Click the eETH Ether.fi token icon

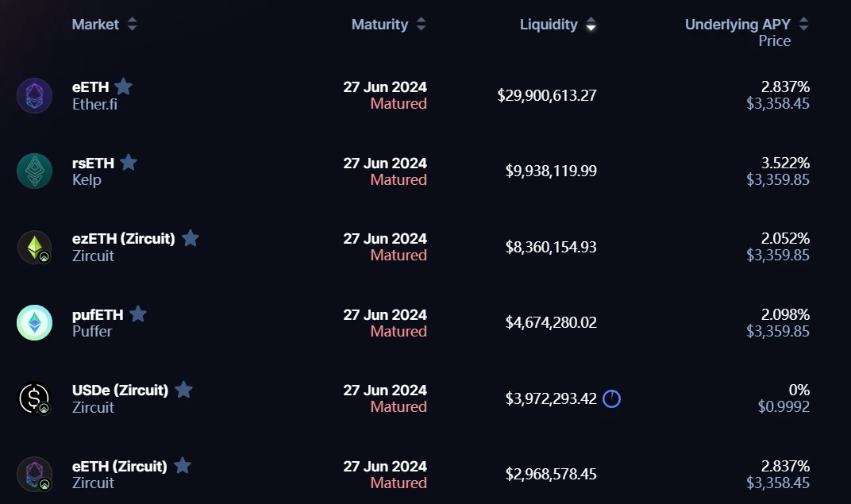[34, 95]
